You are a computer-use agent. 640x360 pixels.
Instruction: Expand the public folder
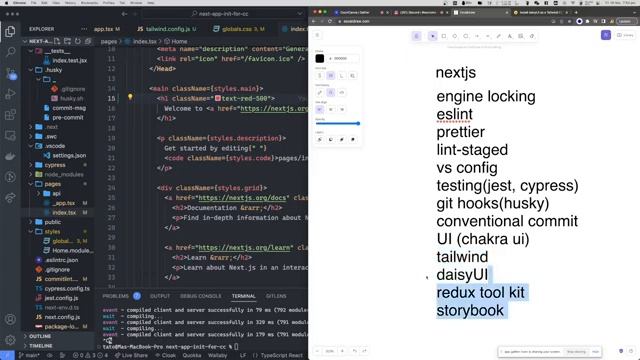[57, 222]
